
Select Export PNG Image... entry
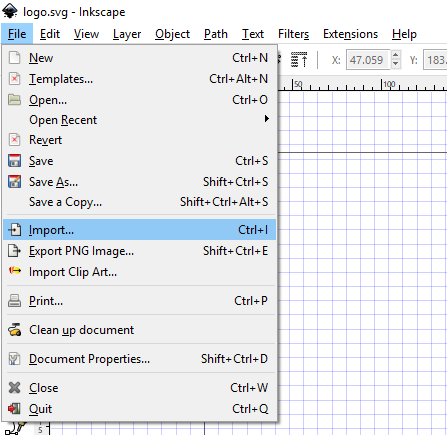139,251
